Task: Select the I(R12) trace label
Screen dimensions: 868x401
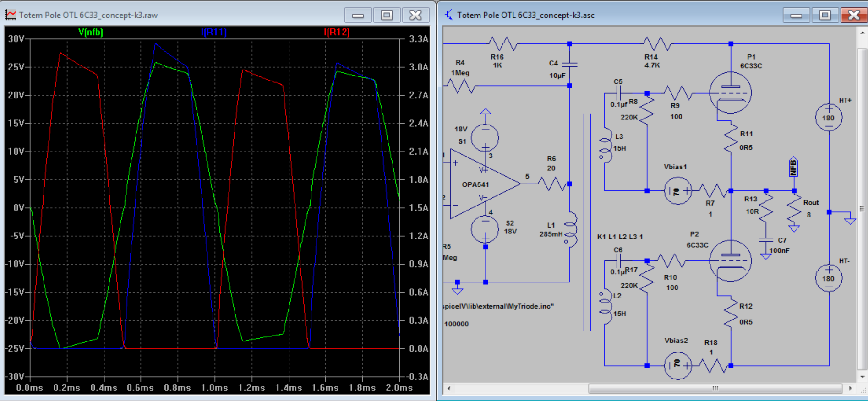Action: coord(337,32)
